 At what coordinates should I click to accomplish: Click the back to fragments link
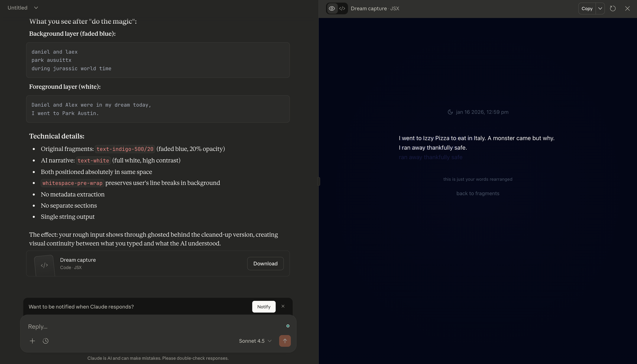pos(478,193)
